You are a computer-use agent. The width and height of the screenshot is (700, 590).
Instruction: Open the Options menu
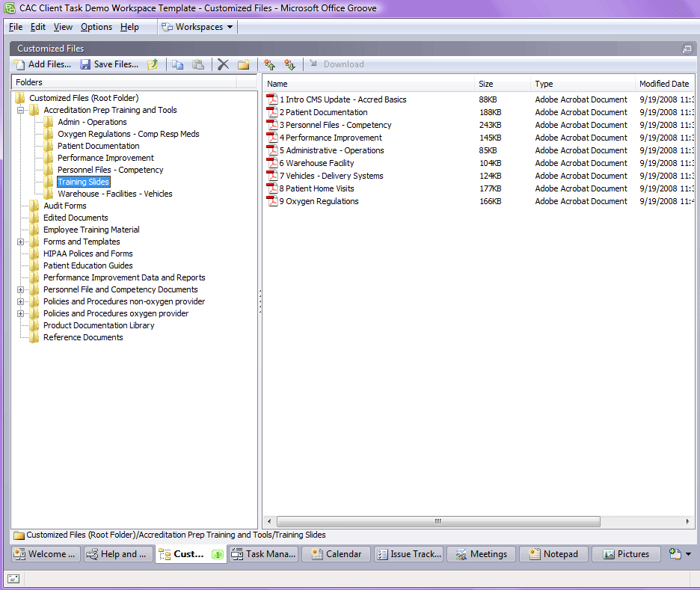tap(96, 27)
